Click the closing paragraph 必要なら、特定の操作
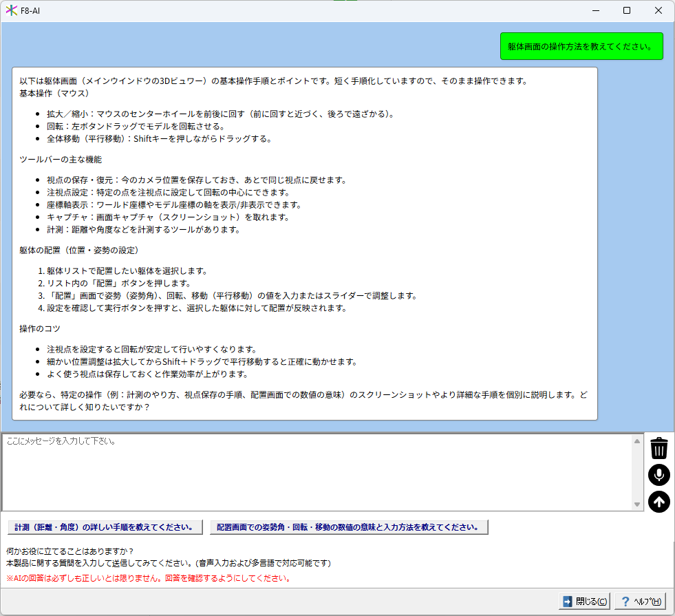The image size is (675, 616). tap(303, 401)
